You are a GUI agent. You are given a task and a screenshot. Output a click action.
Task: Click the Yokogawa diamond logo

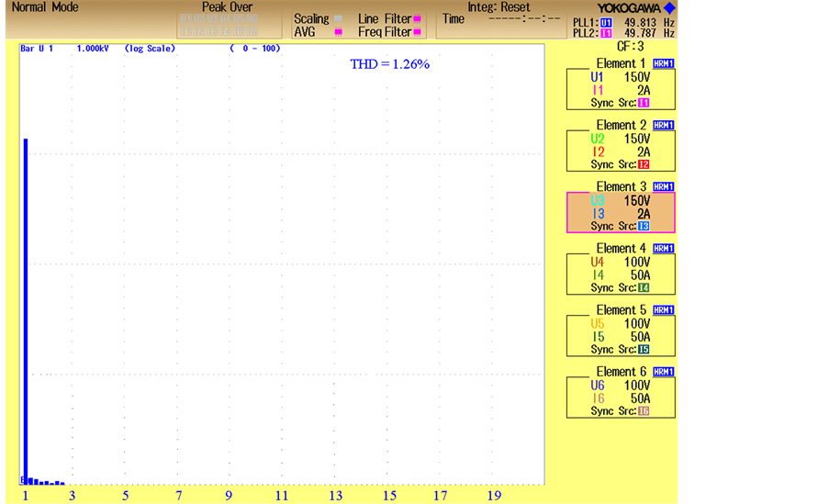669,8
